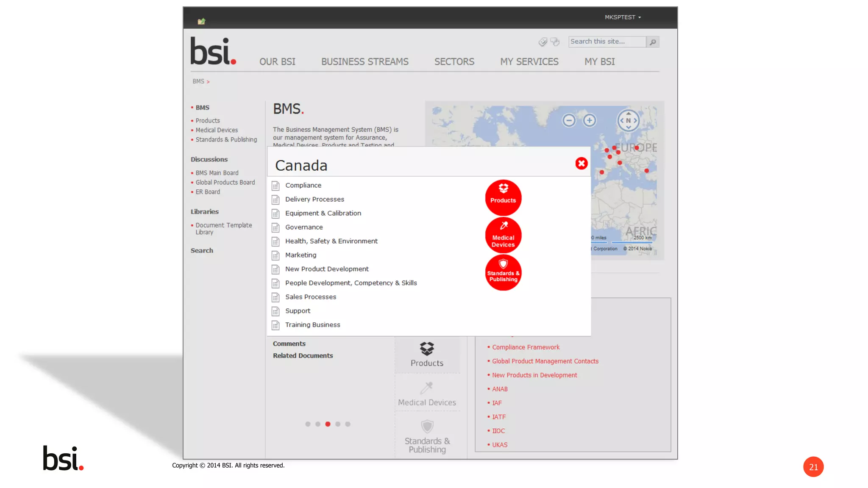
Task: Click document icon beside Marketing
Action: pos(275,255)
